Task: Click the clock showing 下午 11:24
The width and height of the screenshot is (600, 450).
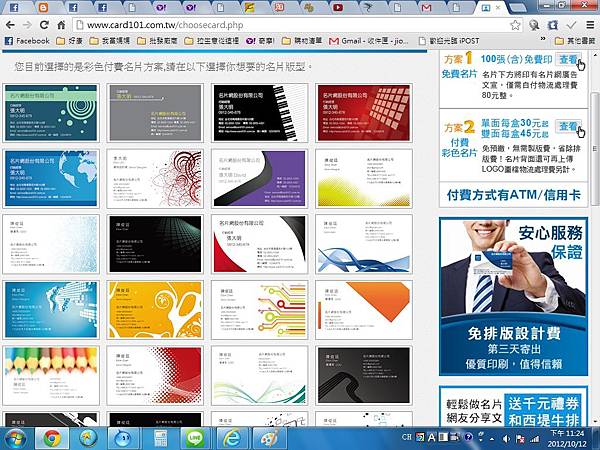Action: coord(567,434)
